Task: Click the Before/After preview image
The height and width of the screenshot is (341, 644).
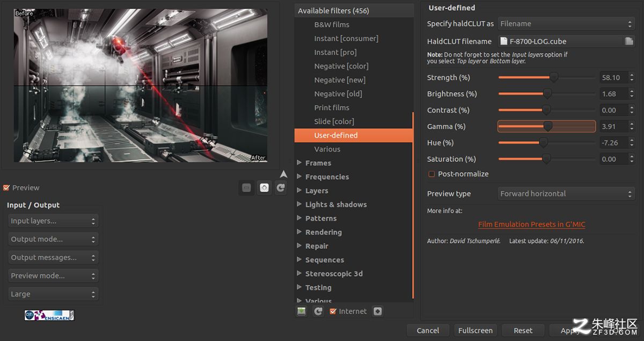Action: pos(141,86)
